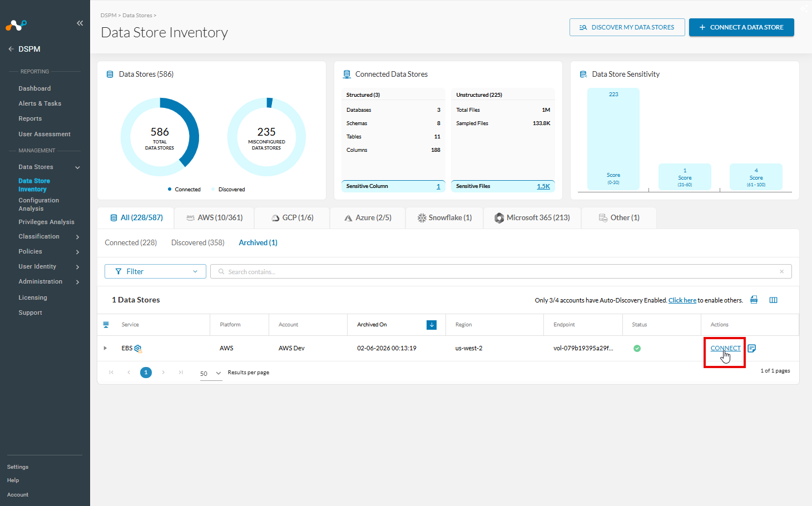Viewport: 812px width, 506px height.
Task: Click the 223 score (0-30) sensitivity bar
Action: click(613, 139)
